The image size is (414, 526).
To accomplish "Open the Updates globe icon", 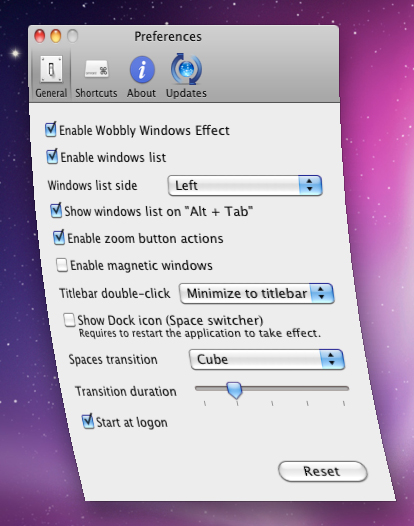I will (187, 69).
